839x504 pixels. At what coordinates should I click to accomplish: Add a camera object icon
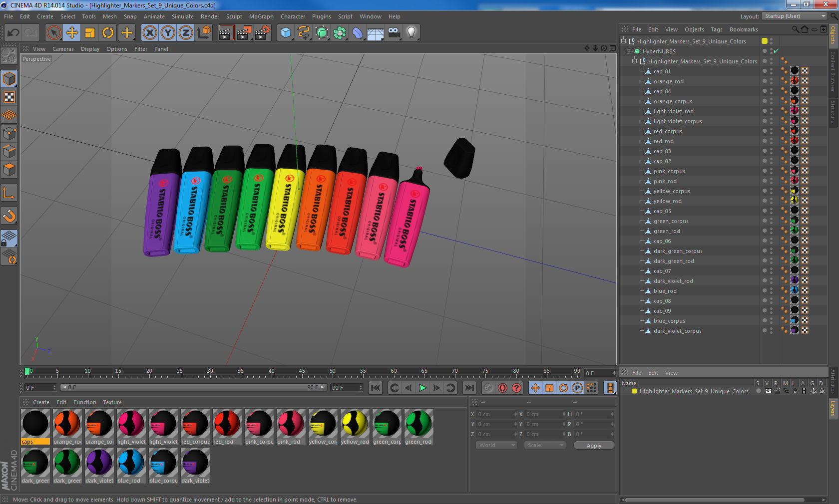pos(394,33)
